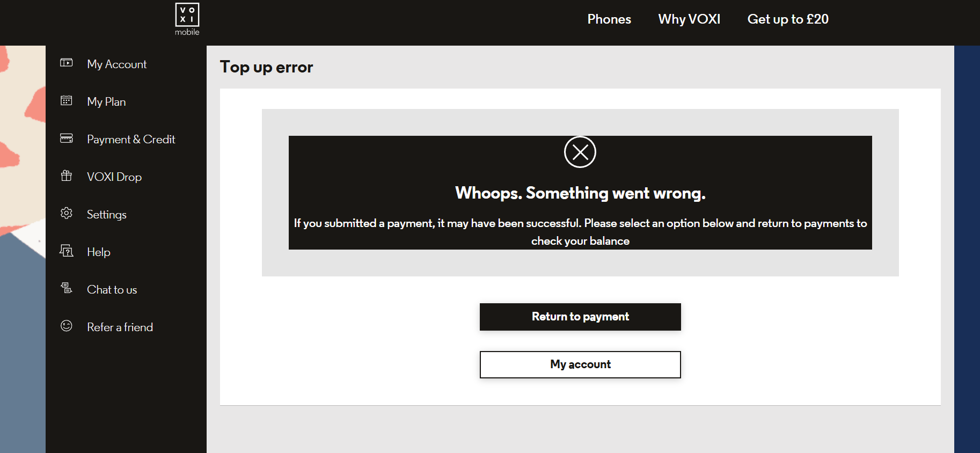Screen dimensions: 980x453
Task: Click the Chat to us icon
Action: pyautogui.click(x=67, y=288)
